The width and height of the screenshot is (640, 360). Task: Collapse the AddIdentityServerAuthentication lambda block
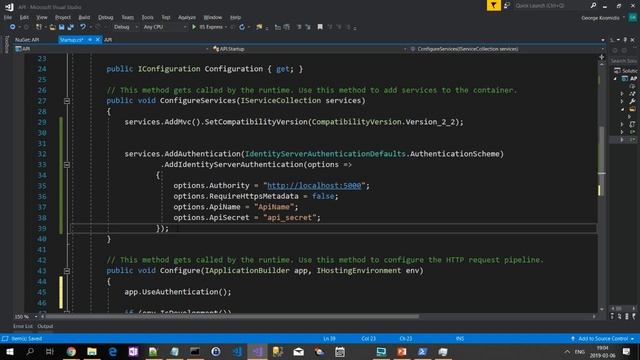tap(67, 165)
